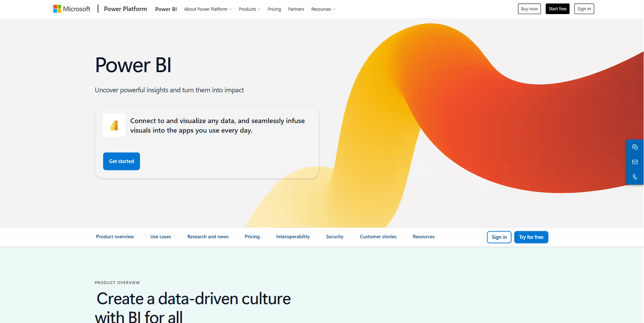This screenshot has width=644, height=323.
Task: Click the Power BI product icon in card
Action: point(114,125)
